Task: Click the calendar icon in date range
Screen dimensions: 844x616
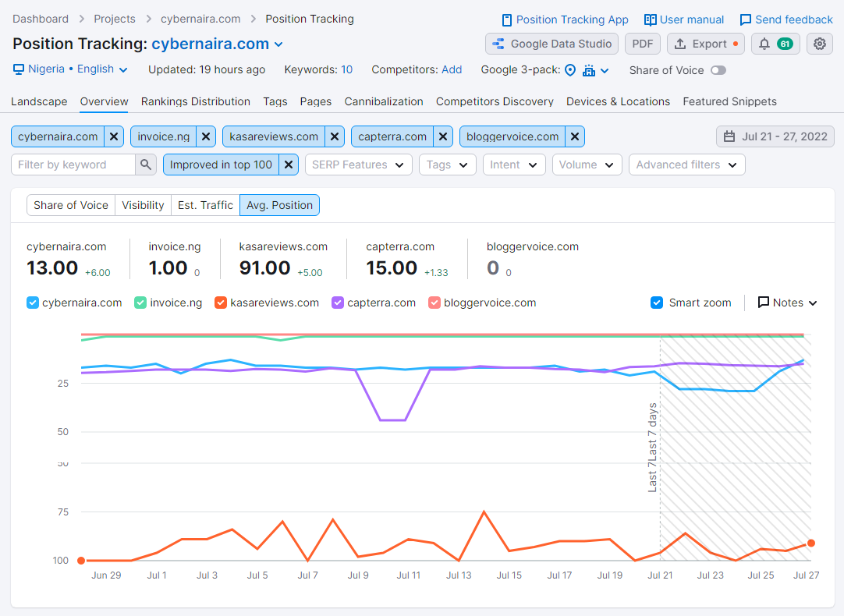Action: 729,136
